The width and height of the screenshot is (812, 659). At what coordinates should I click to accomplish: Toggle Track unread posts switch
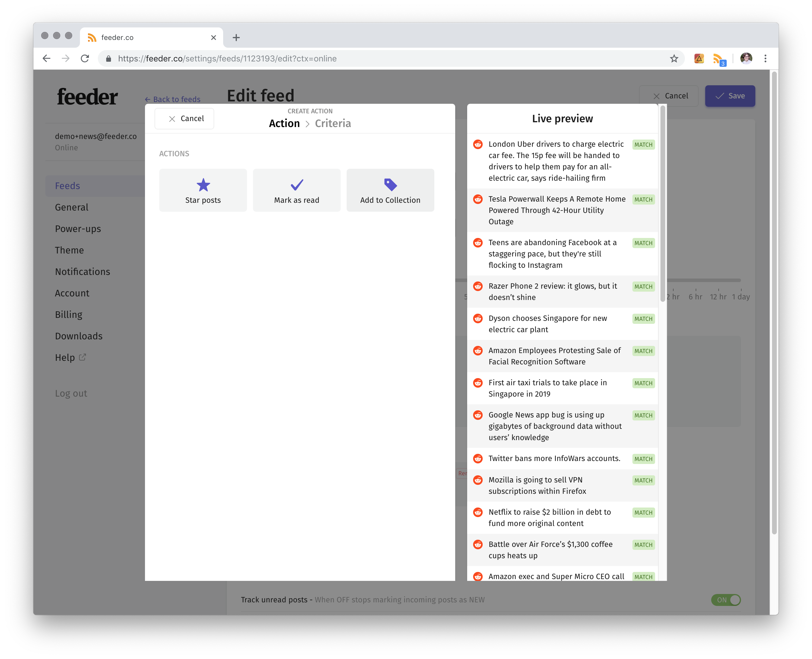726,600
